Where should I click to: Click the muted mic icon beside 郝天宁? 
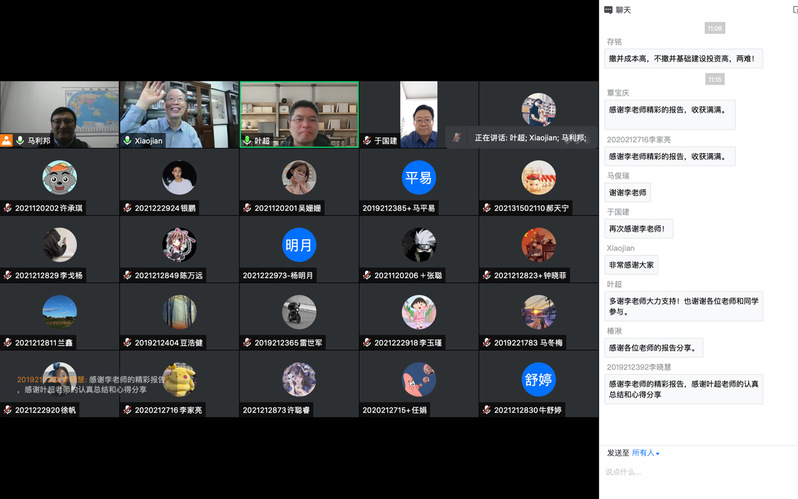pos(486,208)
